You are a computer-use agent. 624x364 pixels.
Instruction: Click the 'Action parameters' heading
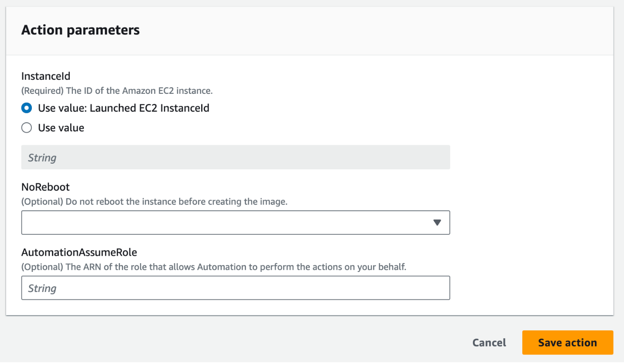(81, 30)
